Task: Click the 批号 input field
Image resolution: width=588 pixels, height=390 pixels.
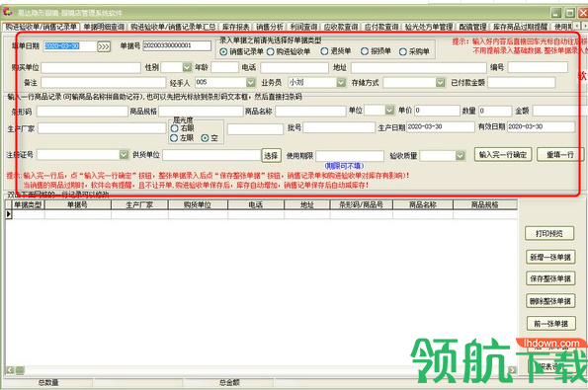Action: pyautogui.click(x=339, y=127)
